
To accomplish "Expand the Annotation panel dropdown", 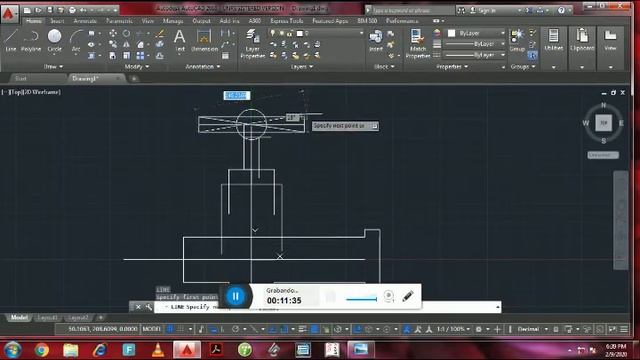I will point(203,66).
